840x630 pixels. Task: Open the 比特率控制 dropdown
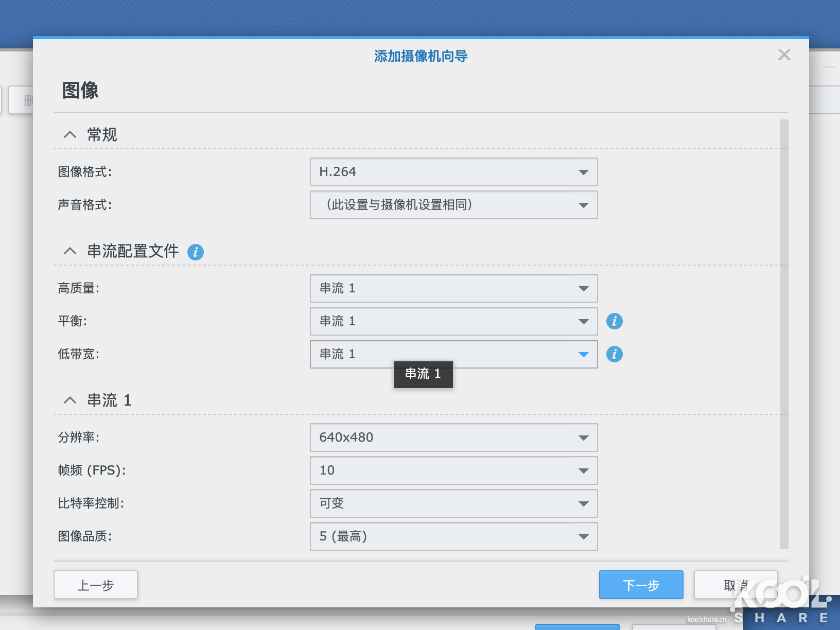[x=453, y=503]
